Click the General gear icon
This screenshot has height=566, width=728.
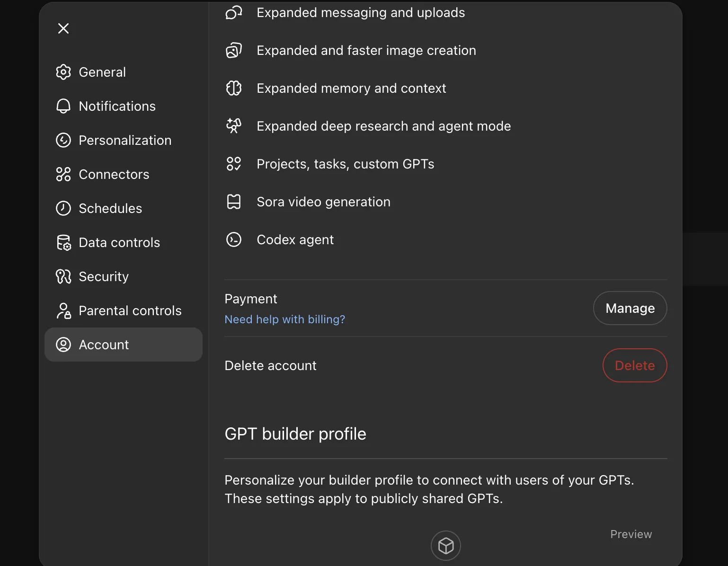click(x=63, y=72)
